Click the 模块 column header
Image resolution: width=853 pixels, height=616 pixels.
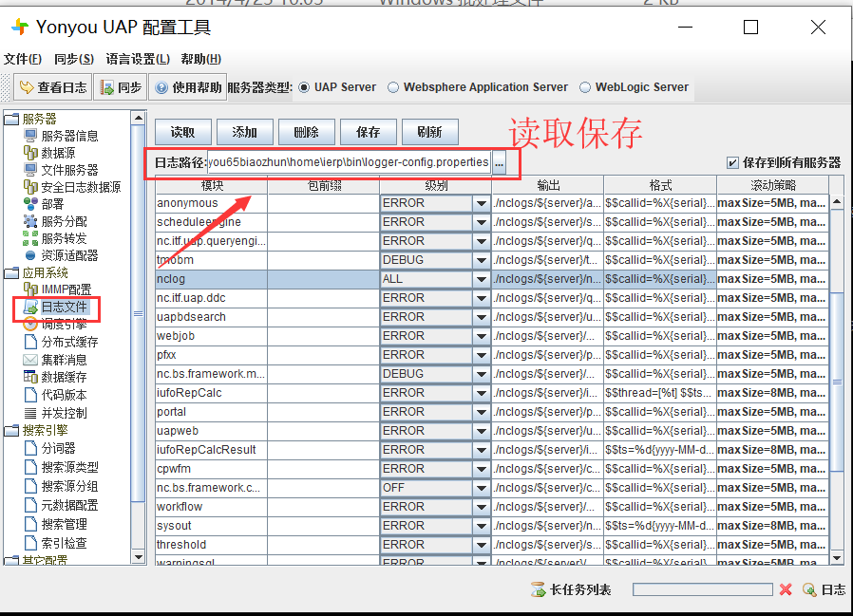coord(212,185)
